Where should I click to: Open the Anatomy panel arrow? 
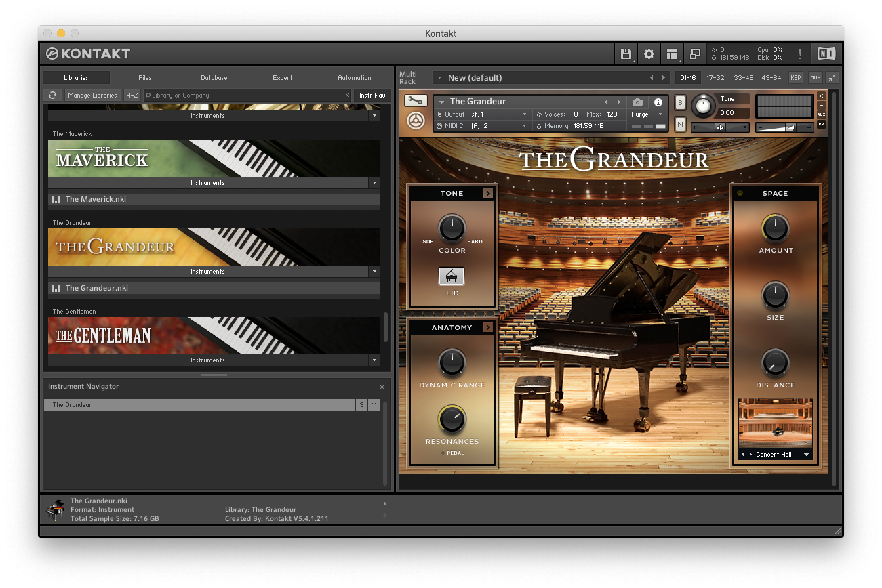488,328
